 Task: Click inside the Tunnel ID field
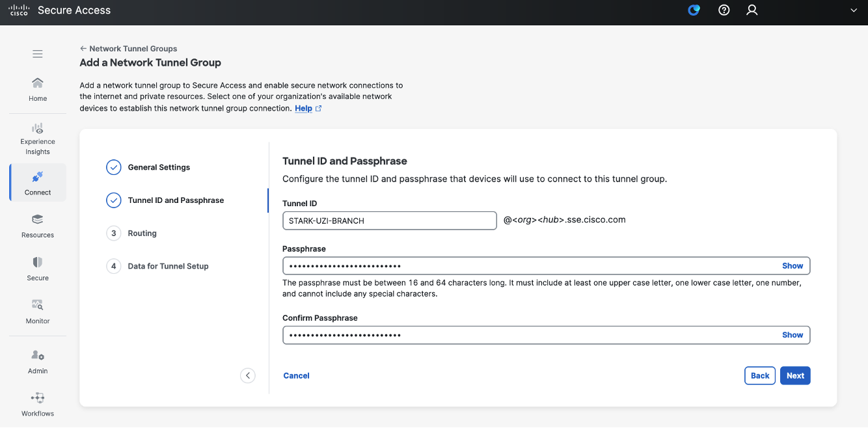point(389,221)
